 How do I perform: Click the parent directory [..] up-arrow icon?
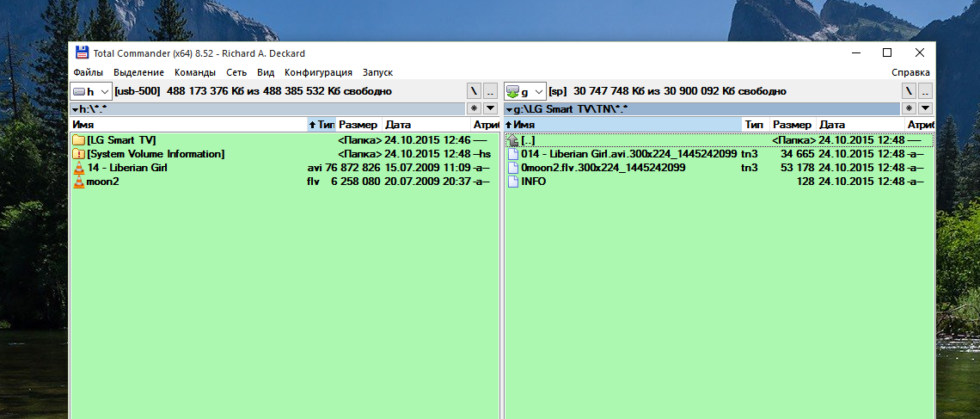(513, 140)
